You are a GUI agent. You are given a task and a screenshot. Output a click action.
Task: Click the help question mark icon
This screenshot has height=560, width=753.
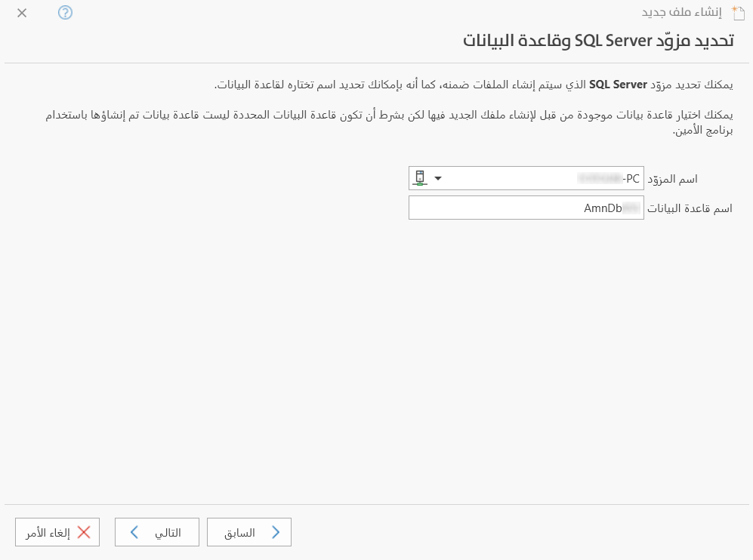click(65, 13)
